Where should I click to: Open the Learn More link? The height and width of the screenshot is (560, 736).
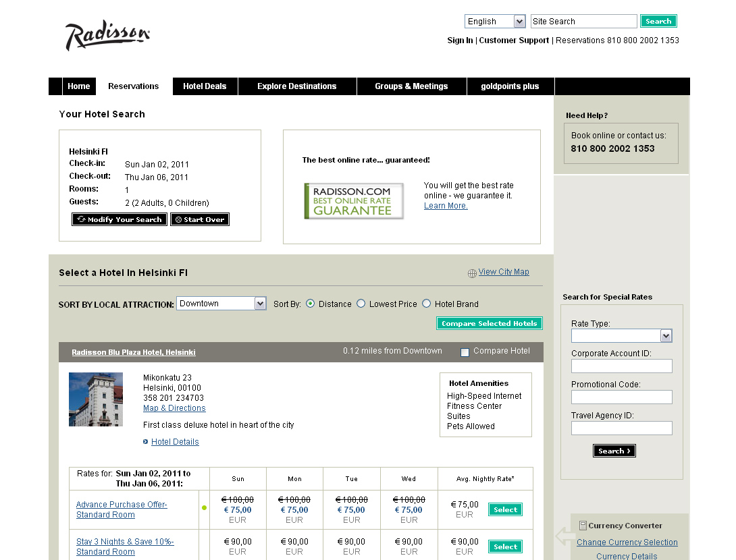(x=446, y=205)
